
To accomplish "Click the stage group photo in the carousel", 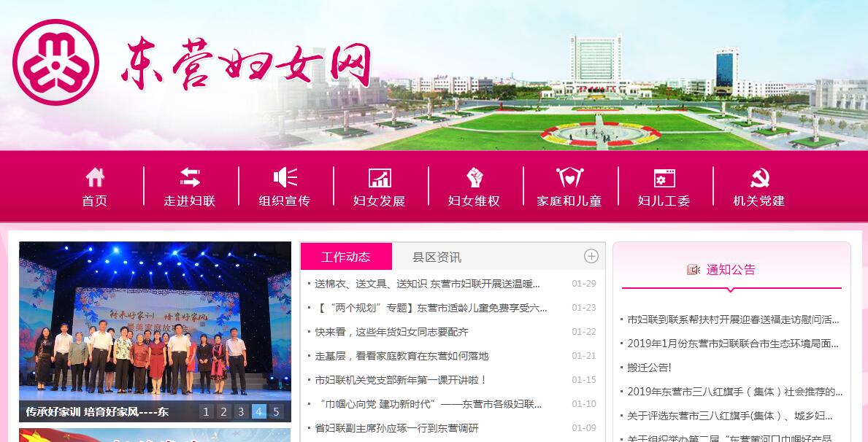I will (x=155, y=321).
